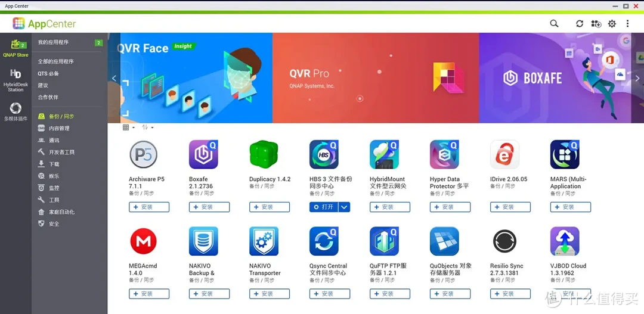Click the MEGAcmd red app icon
644x314 pixels.
143,241
